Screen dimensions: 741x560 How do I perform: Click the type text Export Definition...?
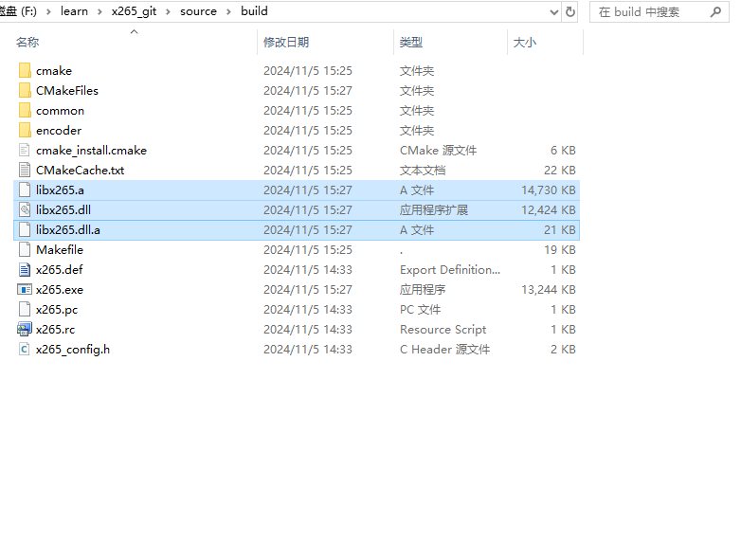pyautogui.click(x=450, y=269)
